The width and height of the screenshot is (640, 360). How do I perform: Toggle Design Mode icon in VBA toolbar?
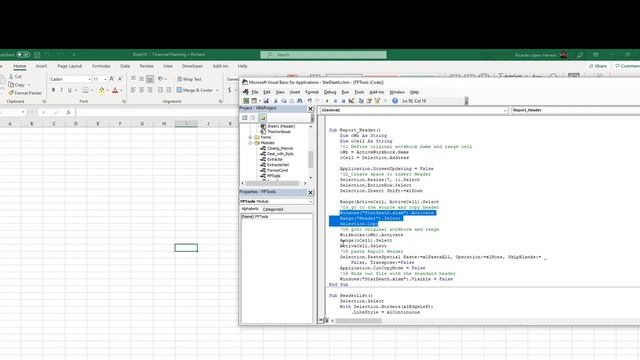[351, 101]
